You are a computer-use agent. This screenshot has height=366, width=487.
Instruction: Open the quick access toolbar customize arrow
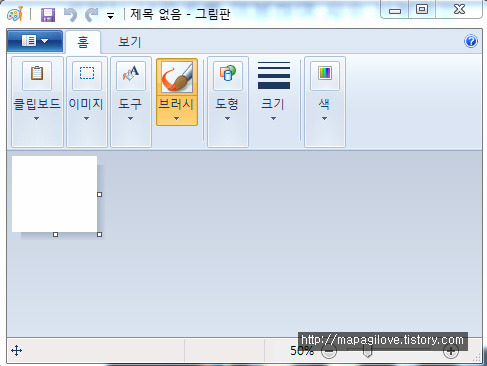coord(110,16)
